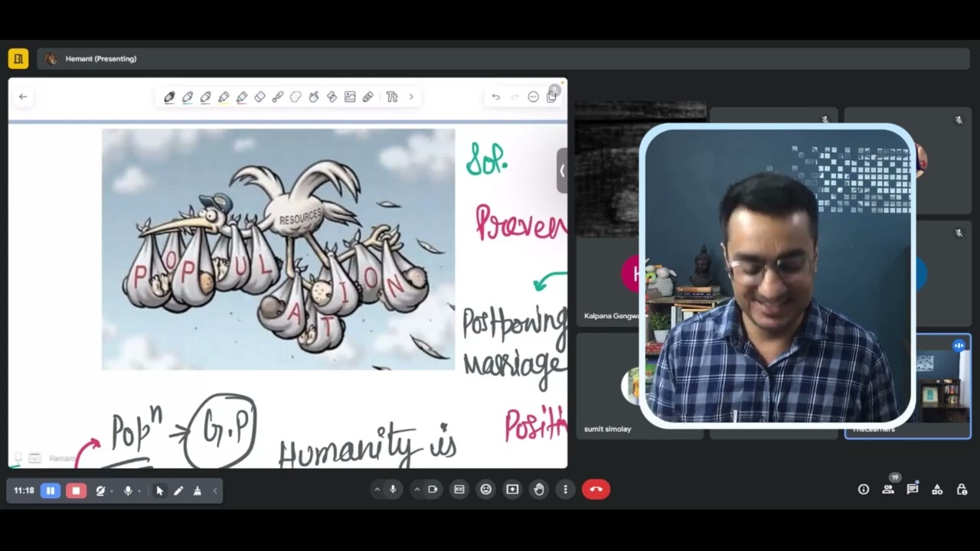Screen dimensions: 980x551
Task: Select the text tool
Action: (392, 96)
